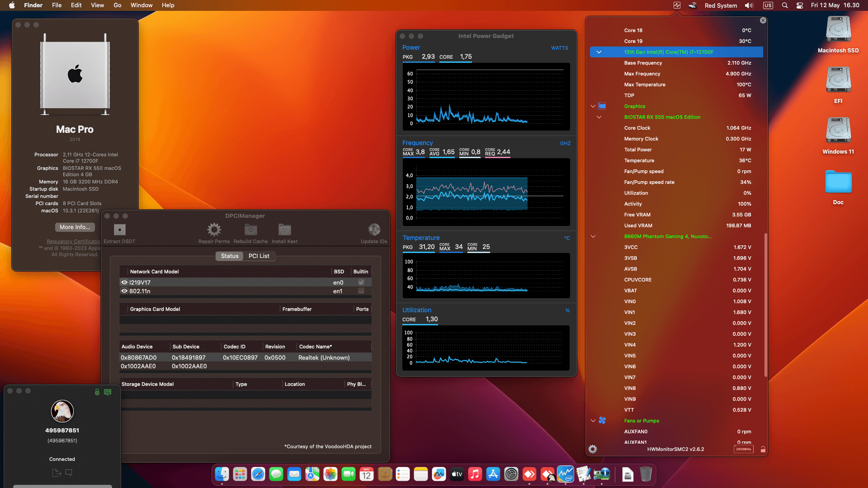Viewport: 868px width, 488px height.
Task: Close the HWMonitorSMC2 popover with X
Action: tap(763, 20)
